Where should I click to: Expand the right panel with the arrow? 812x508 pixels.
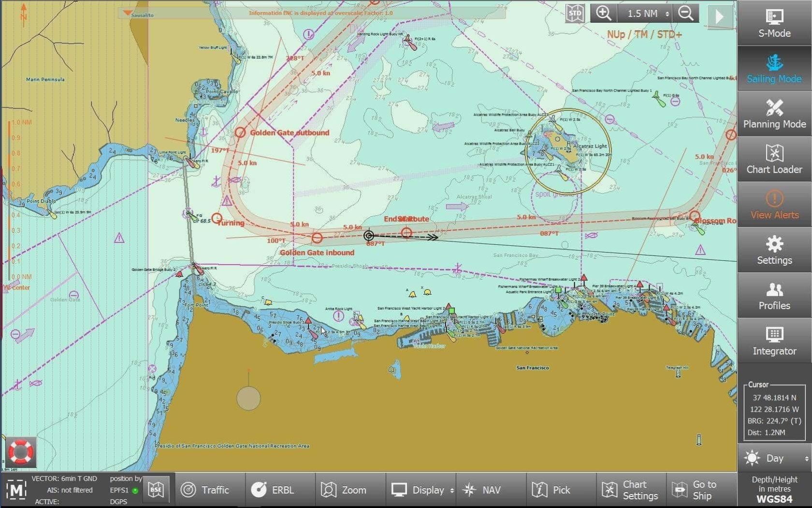pyautogui.click(x=721, y=16)
